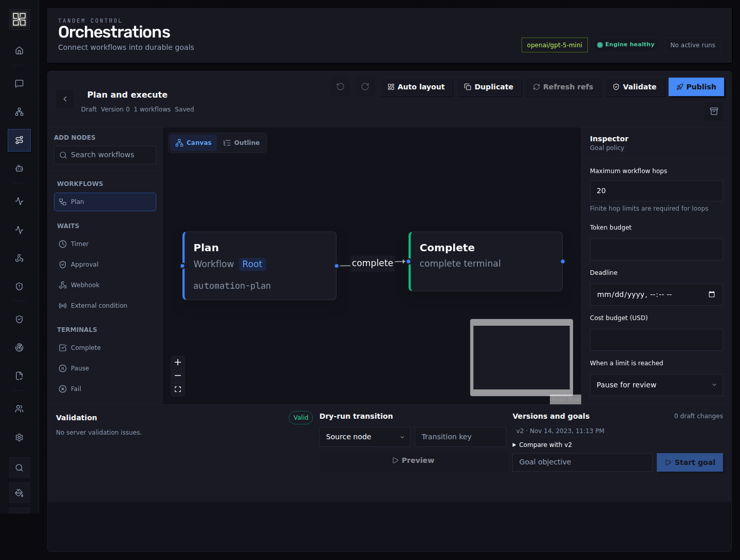Go back with the chevron arrow button
The image size is (740, 560).
[x=65, y=99]
